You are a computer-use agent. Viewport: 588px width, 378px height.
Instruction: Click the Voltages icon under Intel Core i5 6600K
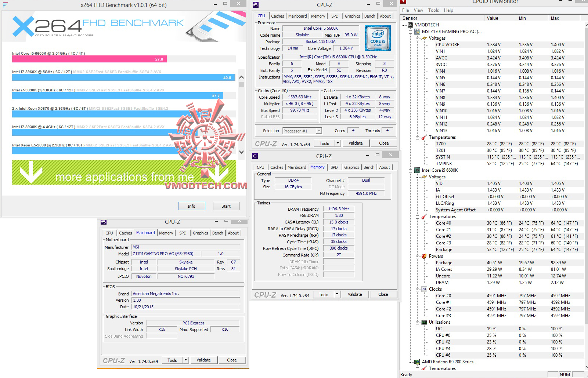click(x=424, y=177)
